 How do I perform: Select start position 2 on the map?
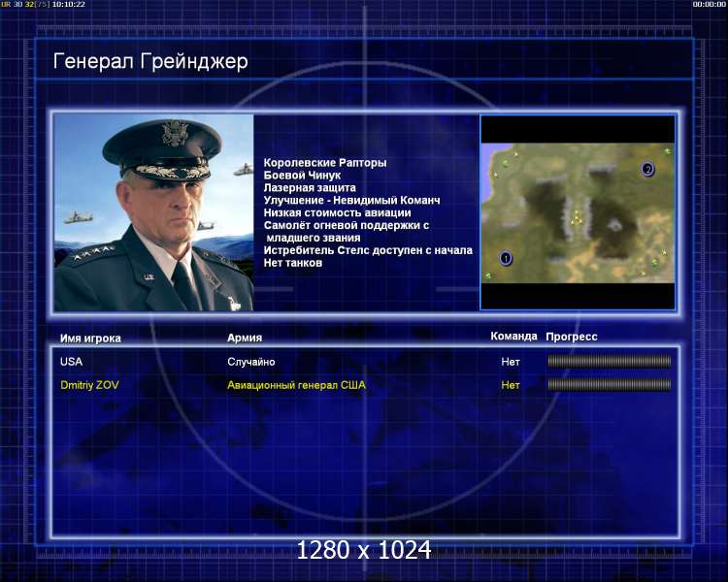pos(647,169)
